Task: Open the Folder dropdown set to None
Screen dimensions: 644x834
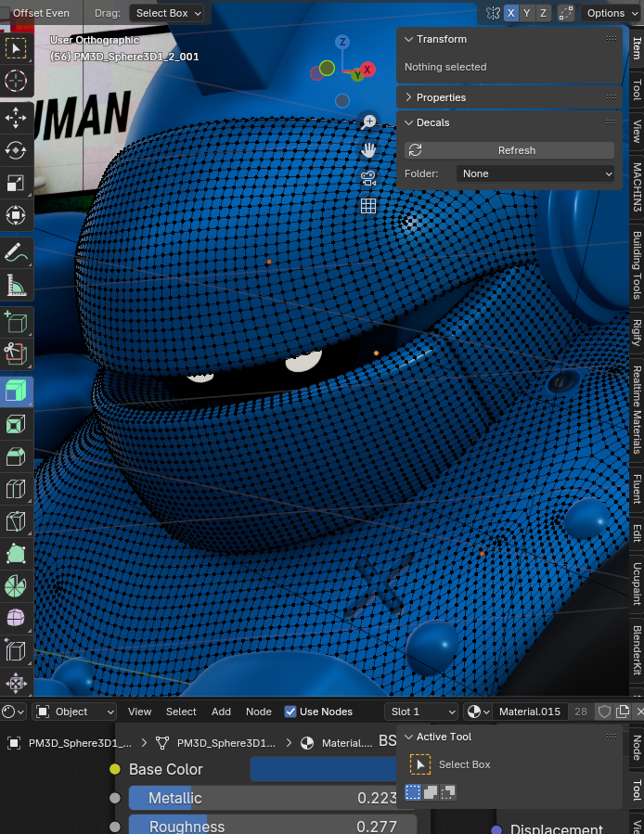Action: coord(535,173)
